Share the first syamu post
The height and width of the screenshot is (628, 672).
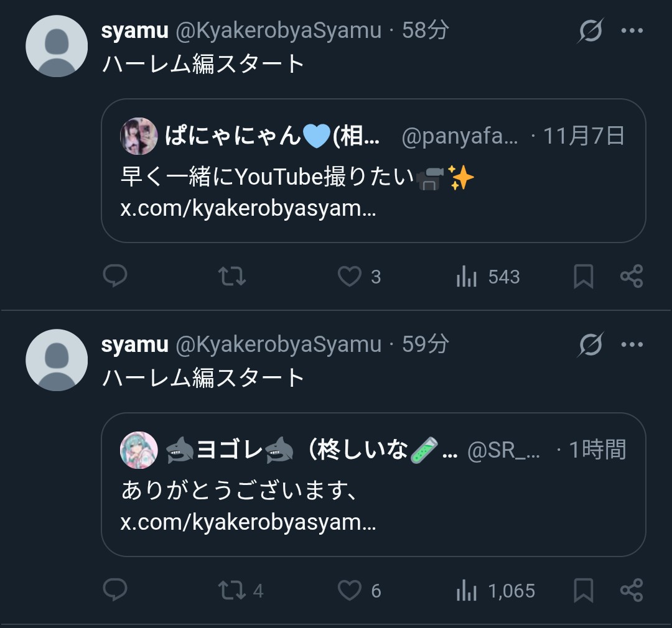[632, 276]
